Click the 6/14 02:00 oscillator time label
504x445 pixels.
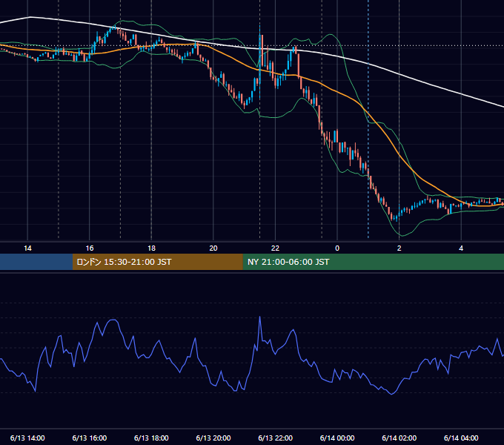[x=399, y=438]
